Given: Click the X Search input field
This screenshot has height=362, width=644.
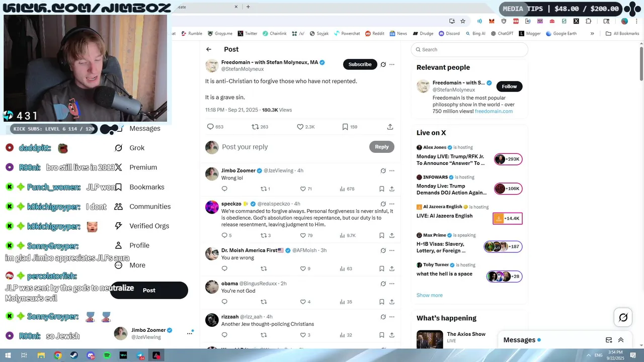Looking at the screenshot, I should coord(469,49).
